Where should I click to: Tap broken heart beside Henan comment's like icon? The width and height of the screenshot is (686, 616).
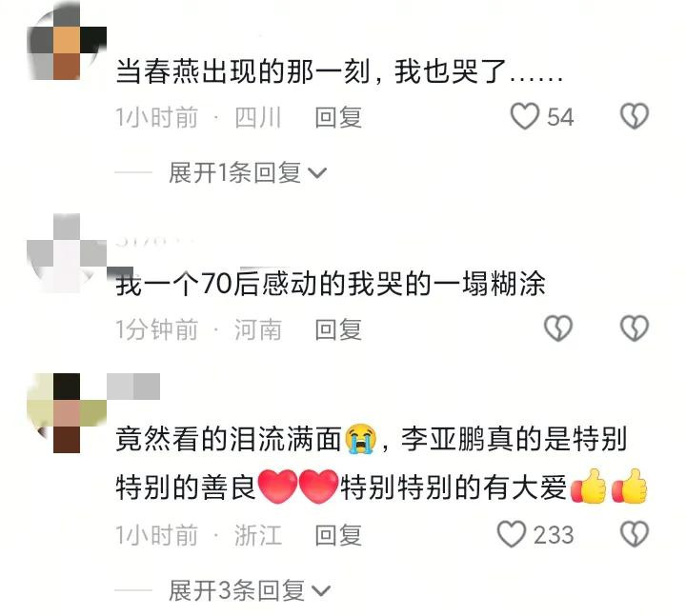coord(558,328)
